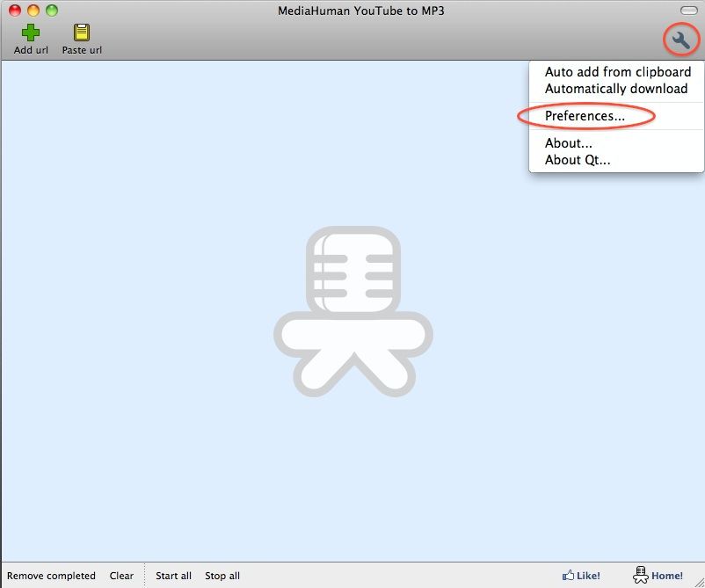Click the thumbs-up Like! link
The width and height of the screenshot is (705, 588).
pos(581,576)
